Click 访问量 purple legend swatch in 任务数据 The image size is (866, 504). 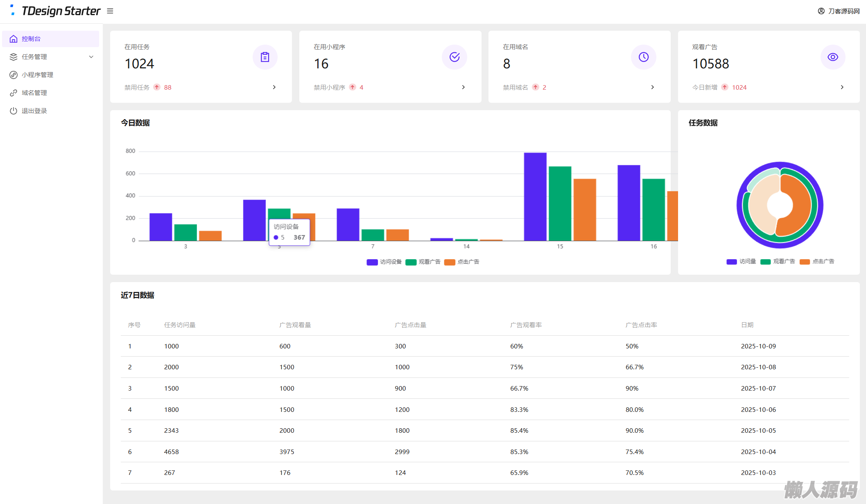coord(731,262)
